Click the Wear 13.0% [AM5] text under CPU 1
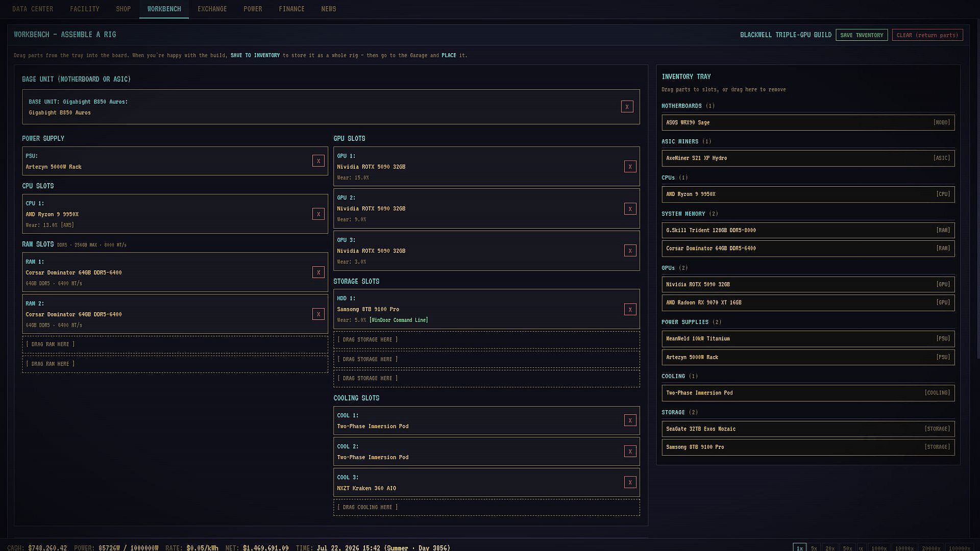Image resolution: width=980 pixels, height=551 pixels. tap(50, 225)
